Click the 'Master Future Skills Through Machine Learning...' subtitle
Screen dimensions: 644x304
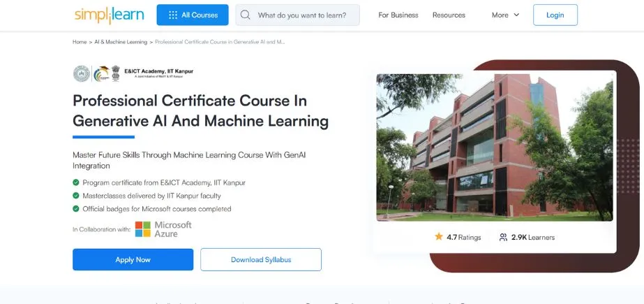tap(189, 161)
